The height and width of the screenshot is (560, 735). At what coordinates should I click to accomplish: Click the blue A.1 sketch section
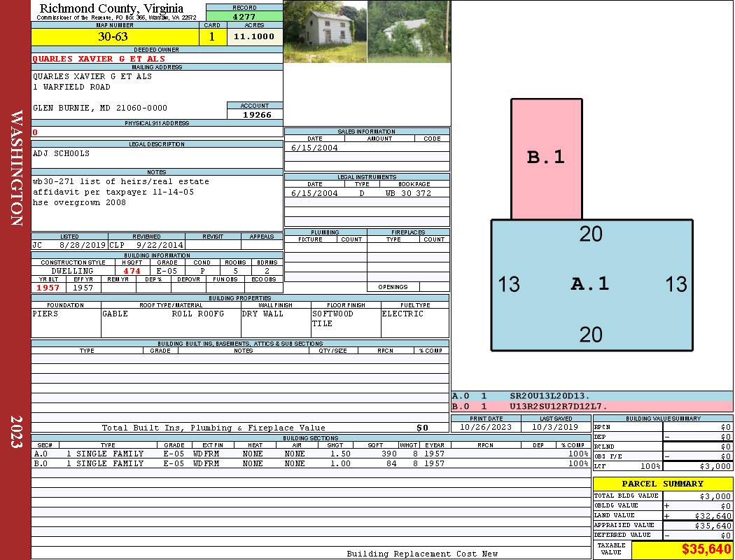pyautogui.click(x=591, y=285)
